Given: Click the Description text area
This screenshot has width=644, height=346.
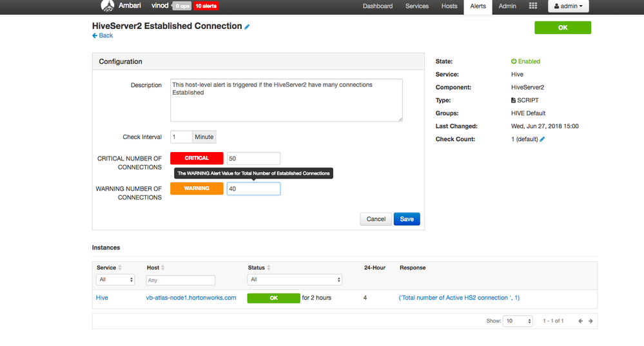Looking at the screenshot, I should 286,100.
